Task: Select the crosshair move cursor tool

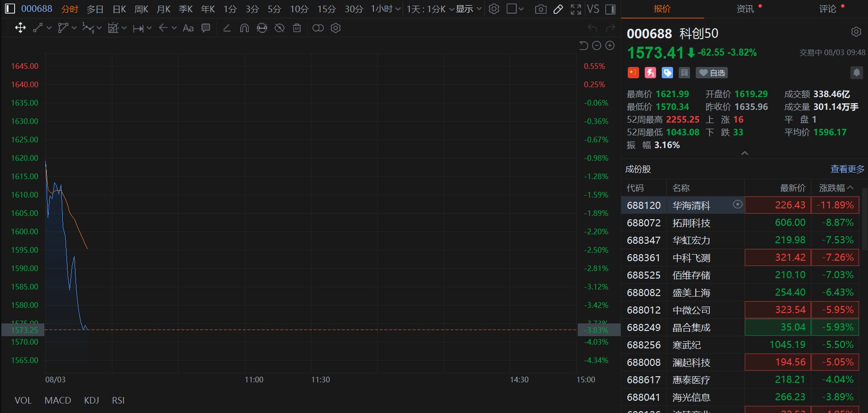Action: [20, 28]
